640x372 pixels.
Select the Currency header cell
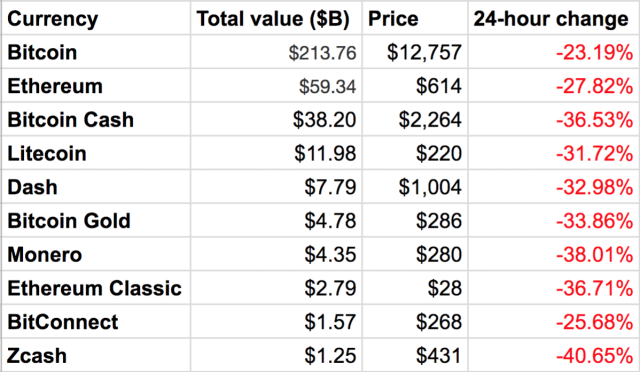click(x=96, y=18)
